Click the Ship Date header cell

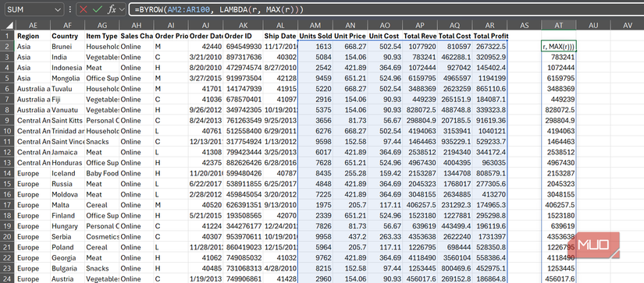coord(279,36)
